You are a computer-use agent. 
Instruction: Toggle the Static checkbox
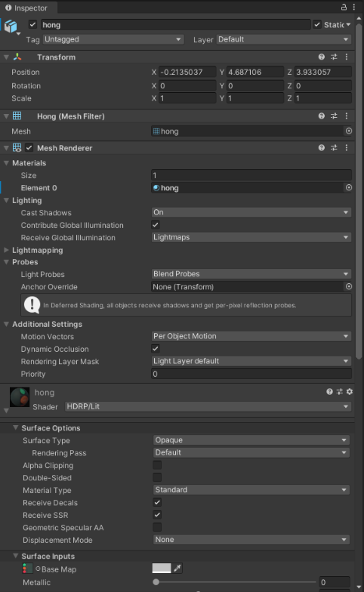317,24
